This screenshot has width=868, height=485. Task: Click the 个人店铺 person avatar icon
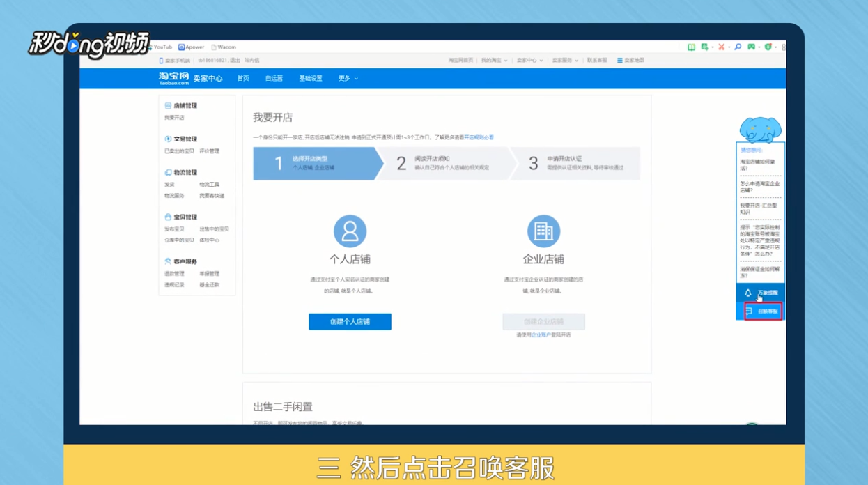[x=350, y=231]
